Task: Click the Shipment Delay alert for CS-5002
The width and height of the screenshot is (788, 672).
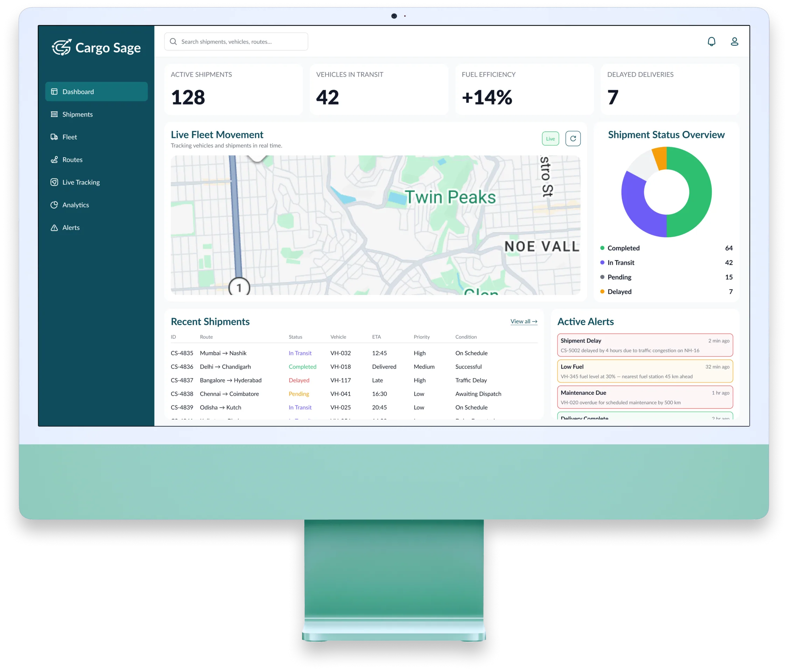Action: [x=645, y=345]
